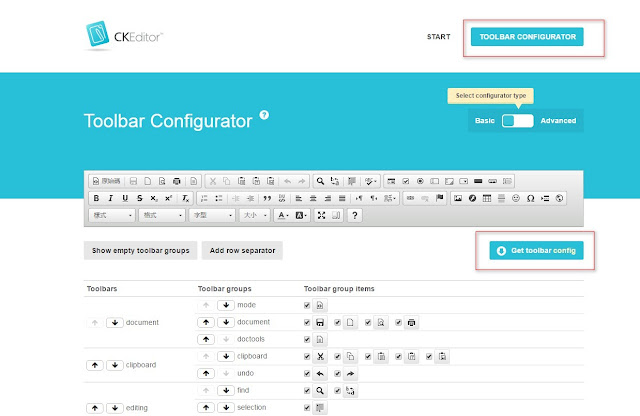Move the mode toolbar group down
This screenshot has height=416, width=640.
[226, 305]
